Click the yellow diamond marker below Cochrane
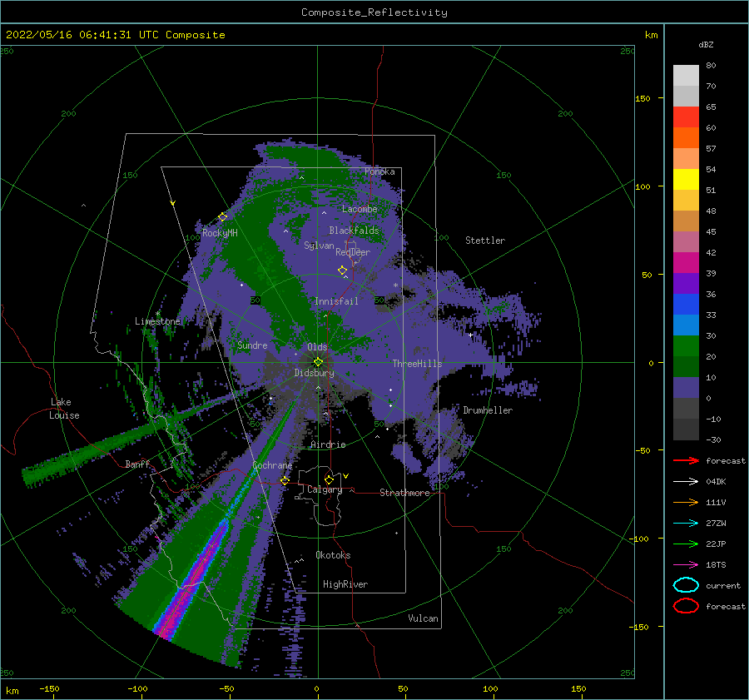Screen dimensions: 749x700 [x=285, y=481]
